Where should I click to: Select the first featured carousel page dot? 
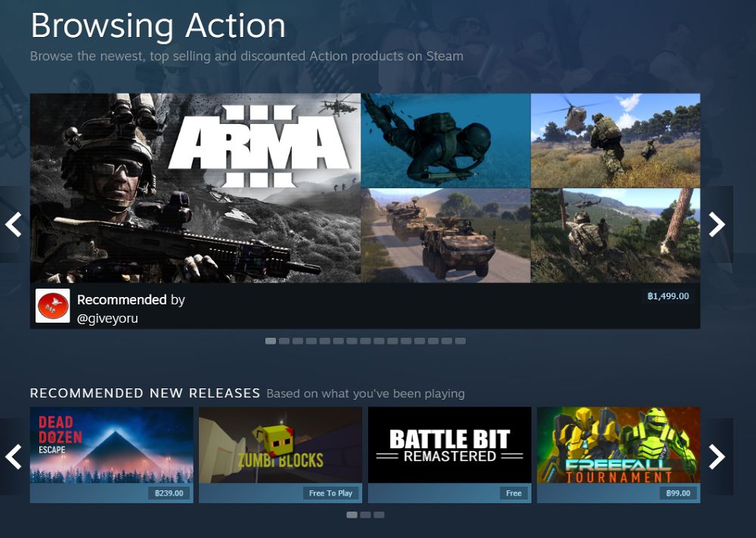tap(271, 341)
